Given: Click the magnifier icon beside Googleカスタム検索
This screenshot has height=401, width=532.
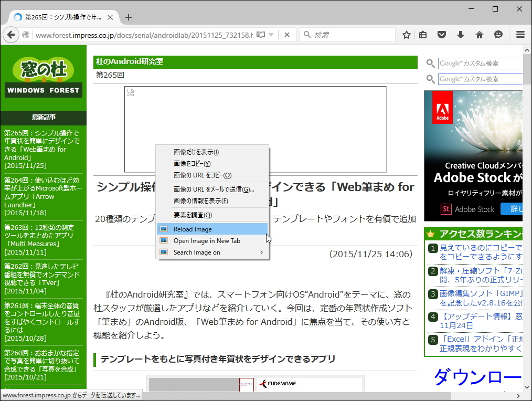Looking at the screenshot, I should coord(430,64).
